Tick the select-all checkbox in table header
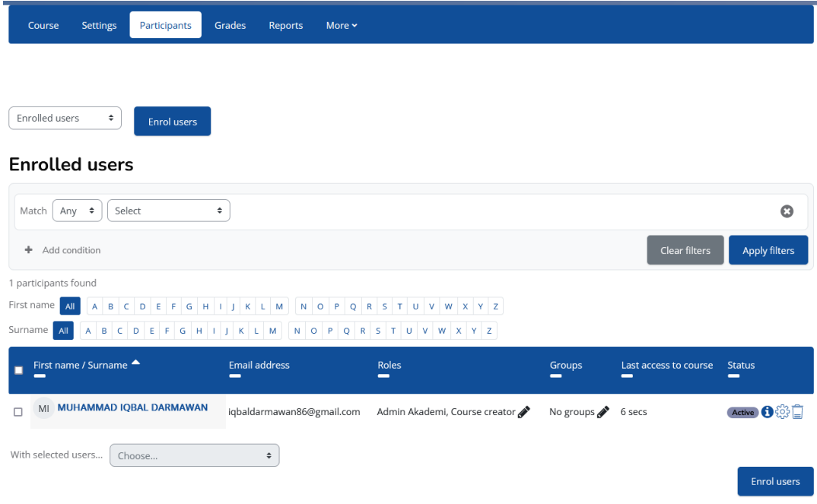 19,370
